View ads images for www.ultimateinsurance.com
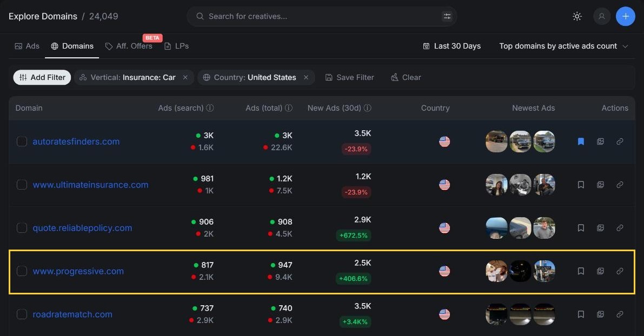Screen dimensions: 644x336 (x=600, y=185)
